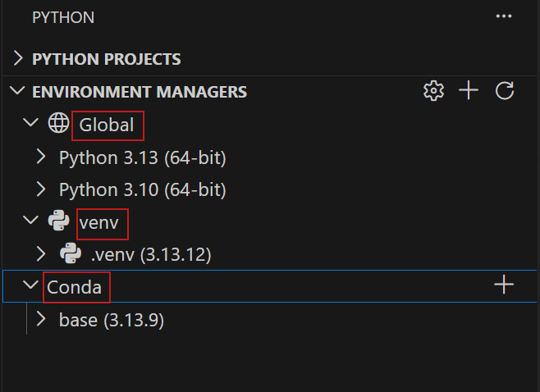This screenshot has height=392, width=540.
Task: Select the Python 3.13 (64-bit) item
Action: (x=142, y=157)
